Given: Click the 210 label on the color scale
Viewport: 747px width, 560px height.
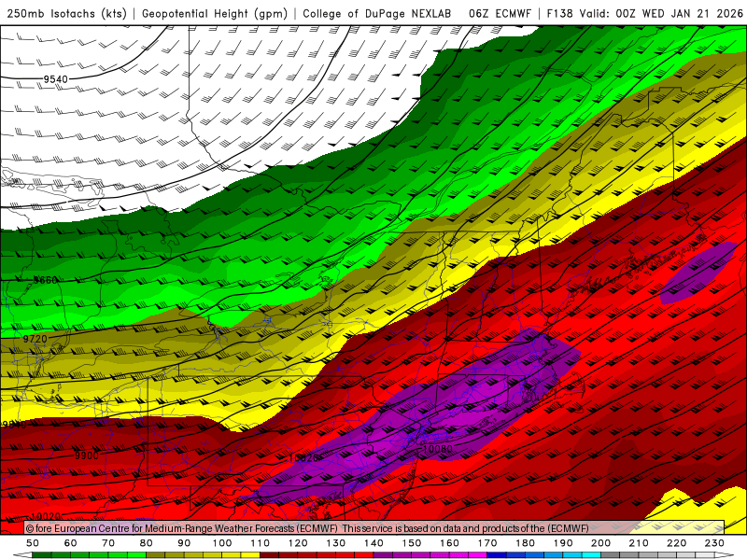Looking at the screenshot, I should pos(639,543).
